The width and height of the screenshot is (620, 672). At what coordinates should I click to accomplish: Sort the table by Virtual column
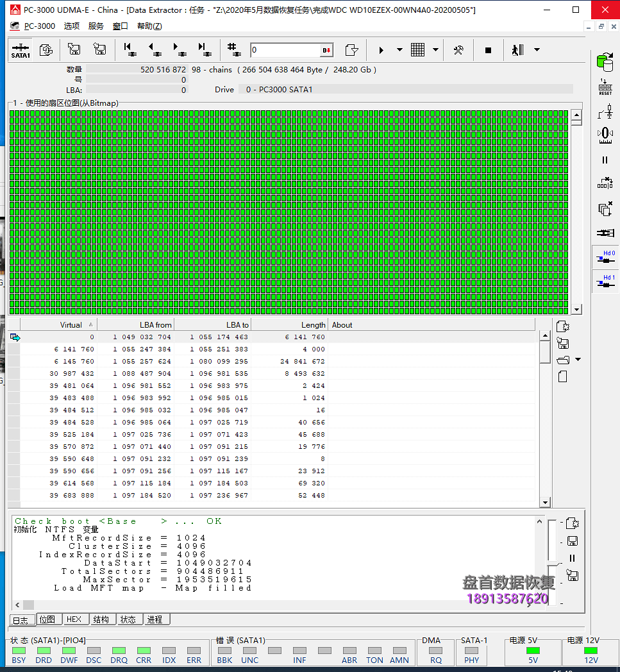(x=59, y=325)
